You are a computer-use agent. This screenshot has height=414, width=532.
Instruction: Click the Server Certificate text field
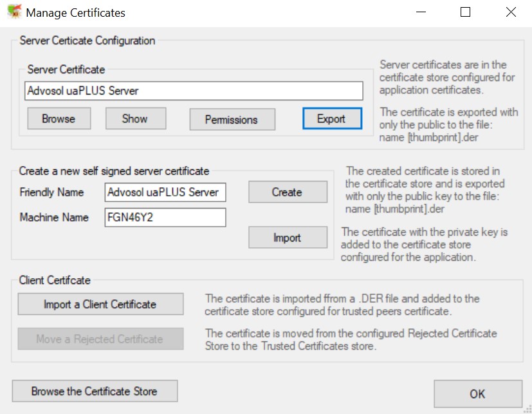pos(194,91)
